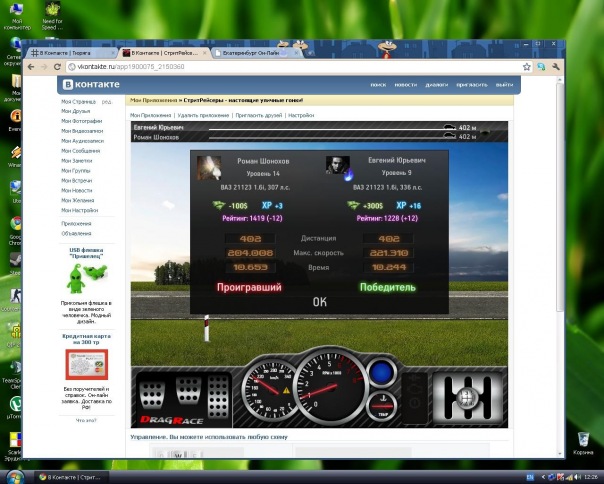Click the Проигравший label
The image size is (604, 484).
(x=249, y=287)
